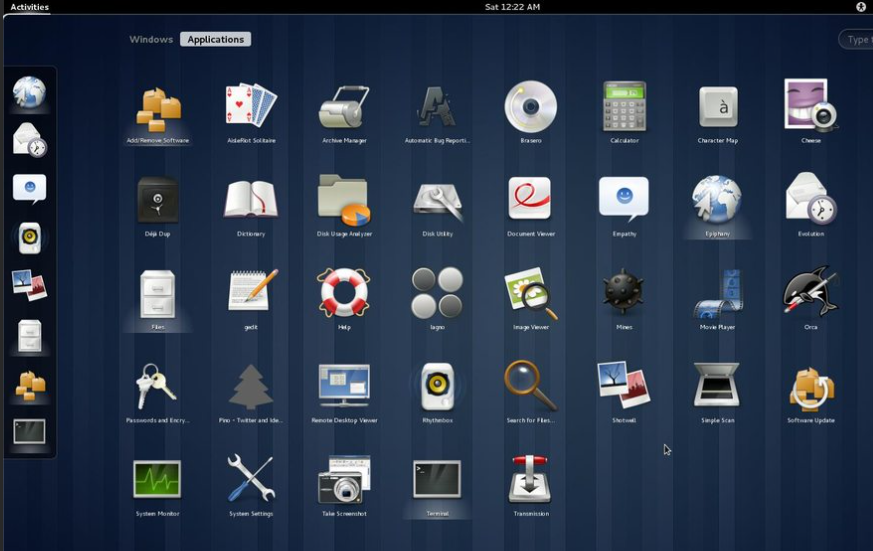This screenshot has height=551, width=873.
Task: Select the Applications tab
Action: click(215, 40)
